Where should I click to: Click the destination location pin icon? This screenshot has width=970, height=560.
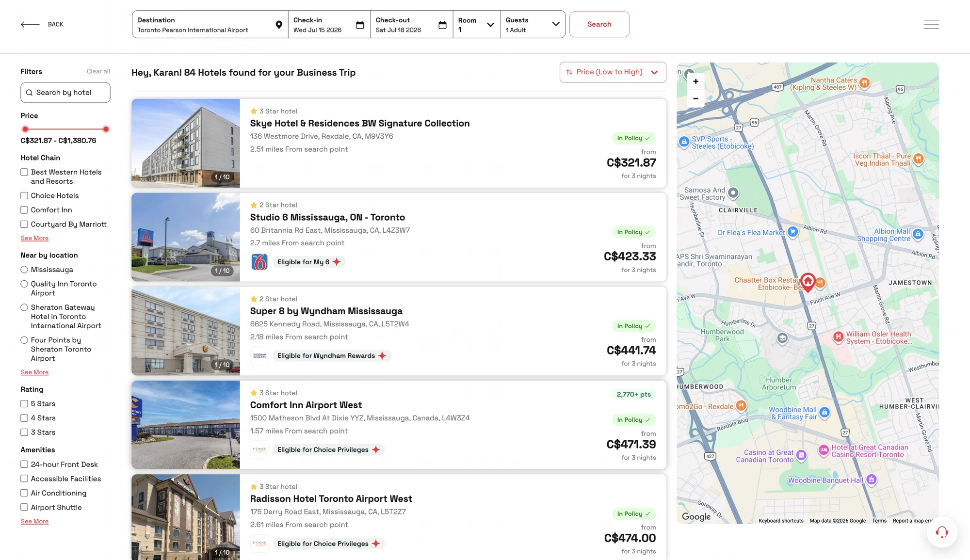click(x=279, y=25)
